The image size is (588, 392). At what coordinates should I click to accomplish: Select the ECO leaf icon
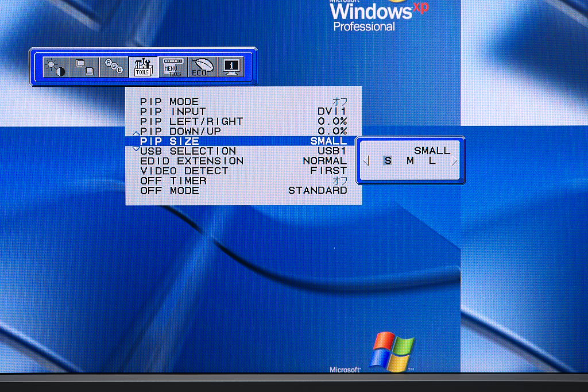(x=202, y=67)
